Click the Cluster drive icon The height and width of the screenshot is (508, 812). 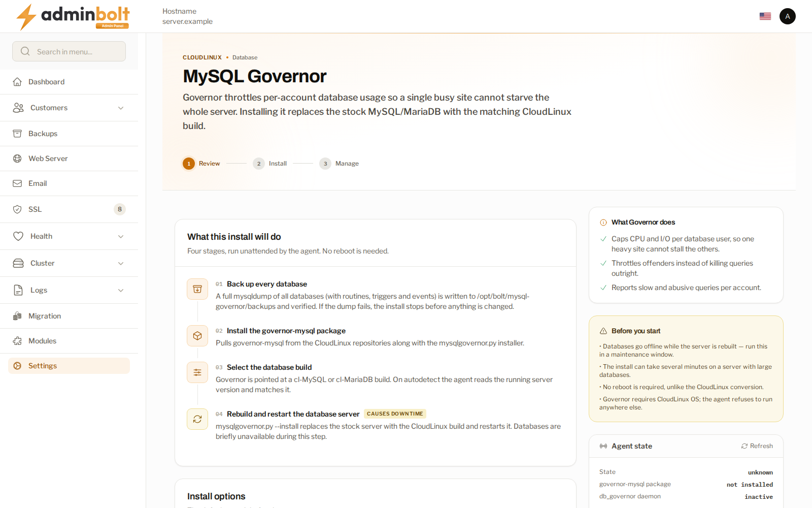18,263
